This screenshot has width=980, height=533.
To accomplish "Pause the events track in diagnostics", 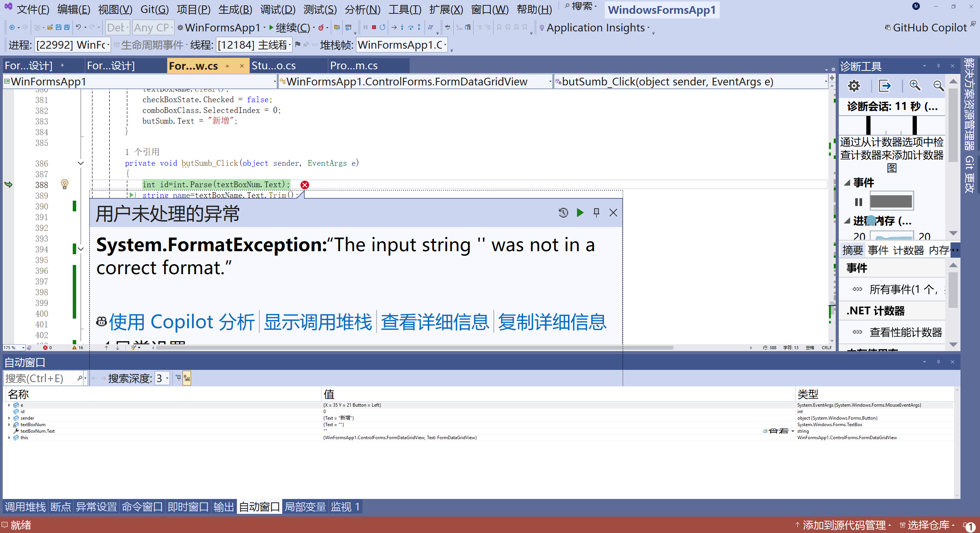I will (858, 202).
